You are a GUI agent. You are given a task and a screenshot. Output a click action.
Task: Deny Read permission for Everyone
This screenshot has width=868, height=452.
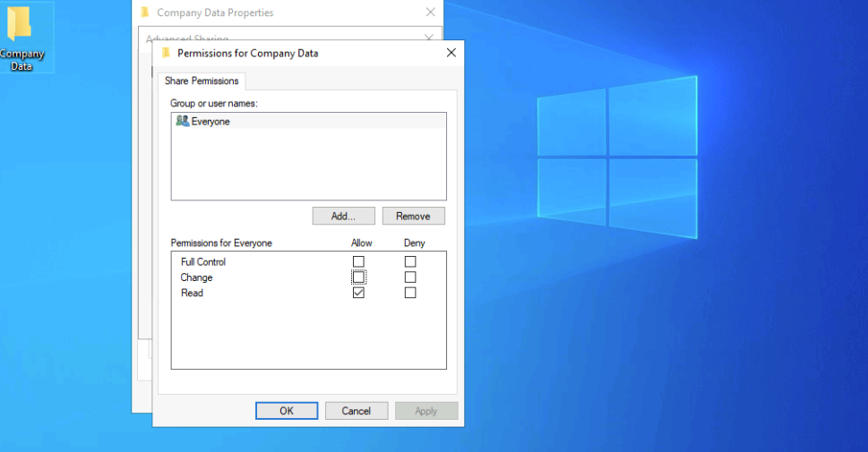[x=409, y=292]
